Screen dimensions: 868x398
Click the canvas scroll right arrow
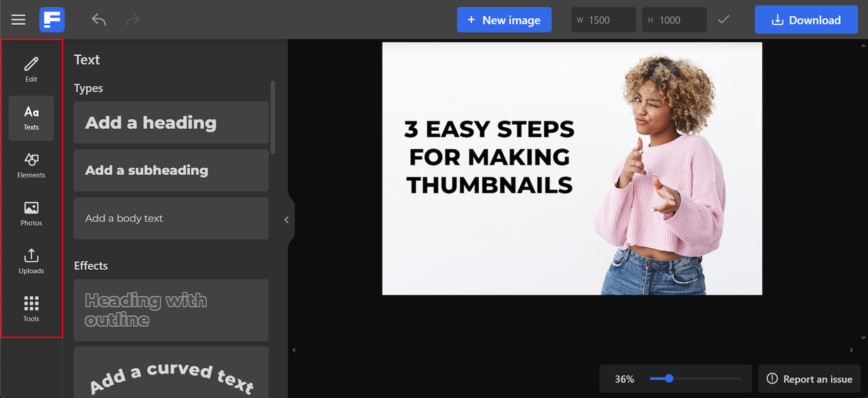click(x=852, y=350)
